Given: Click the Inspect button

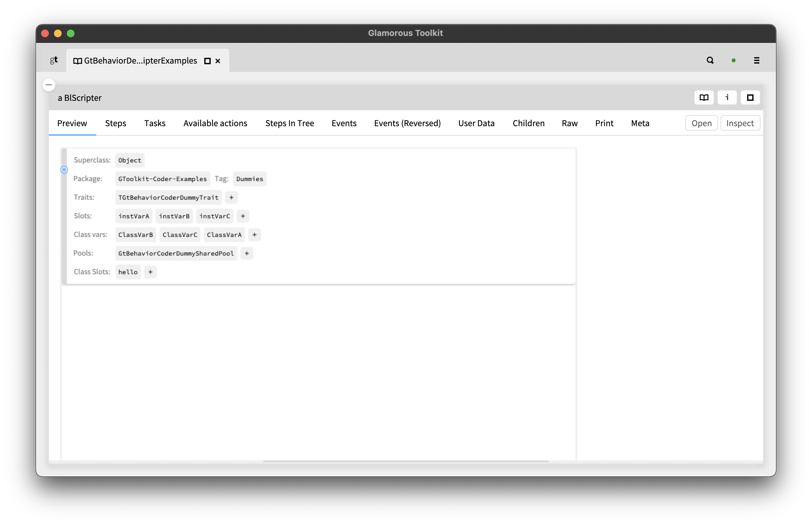Looking at the screenshot, I should [740, 123].
